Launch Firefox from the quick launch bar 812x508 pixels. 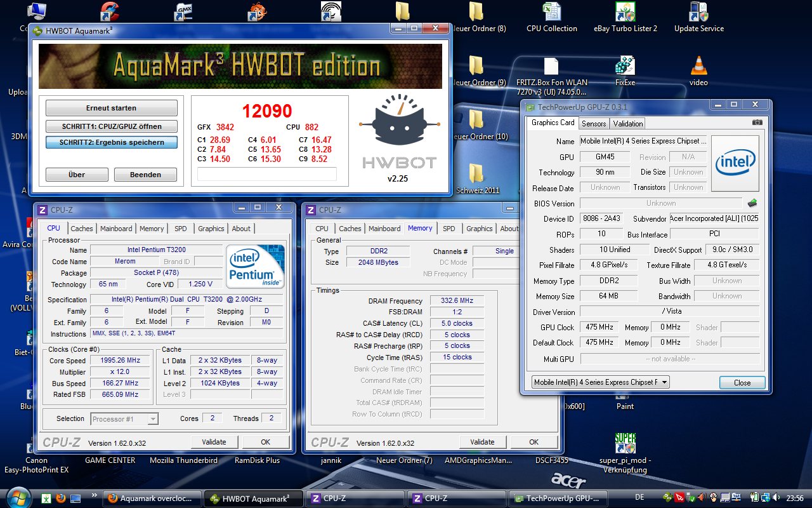coord(61,498)
